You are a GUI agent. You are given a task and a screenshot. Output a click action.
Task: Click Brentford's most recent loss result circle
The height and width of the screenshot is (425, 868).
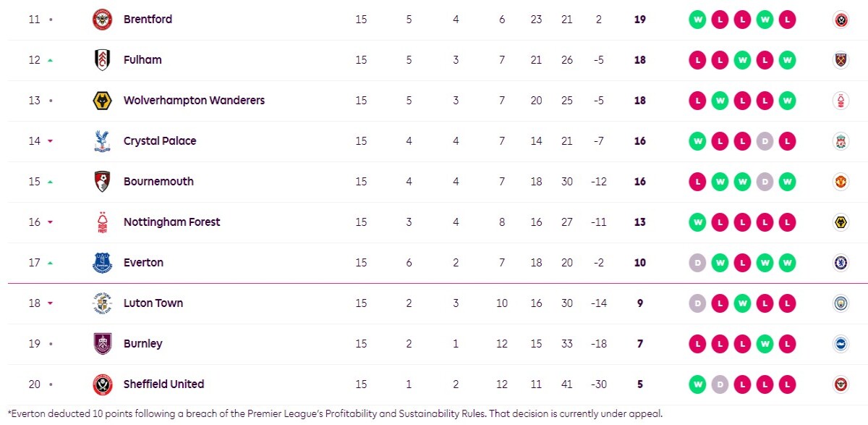click(x=787, y=20)
